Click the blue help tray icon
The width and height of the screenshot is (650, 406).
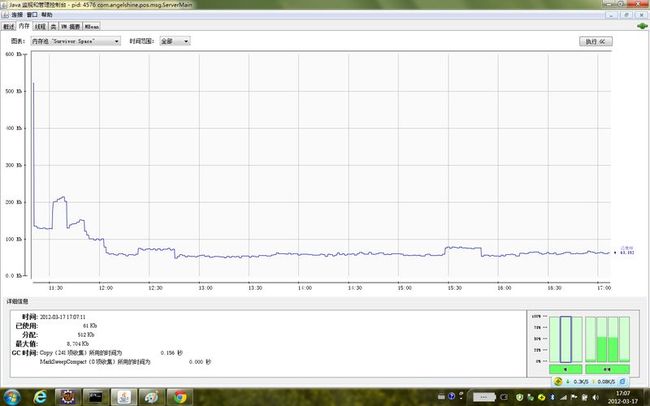point(452,396)
